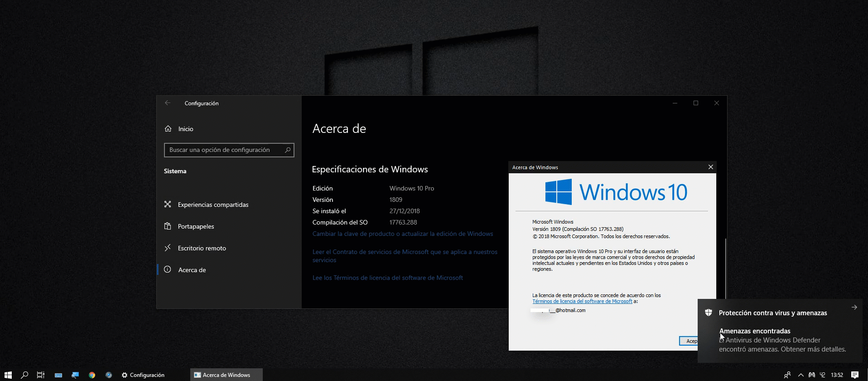This screenshot has width=868, height=381.
Task: Open 'Lee los Términos de licencia' link
Action: tap(388, 278)
